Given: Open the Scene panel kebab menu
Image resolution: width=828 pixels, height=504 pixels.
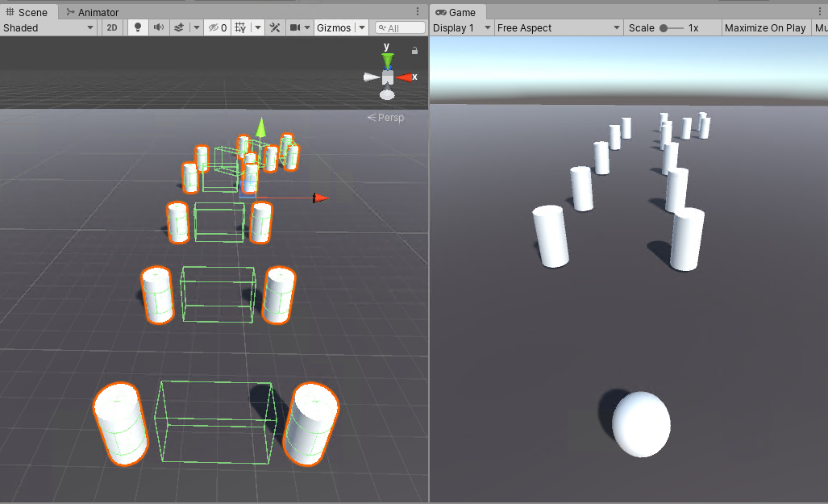Looking at the screenshot, I should click(418, 11).
